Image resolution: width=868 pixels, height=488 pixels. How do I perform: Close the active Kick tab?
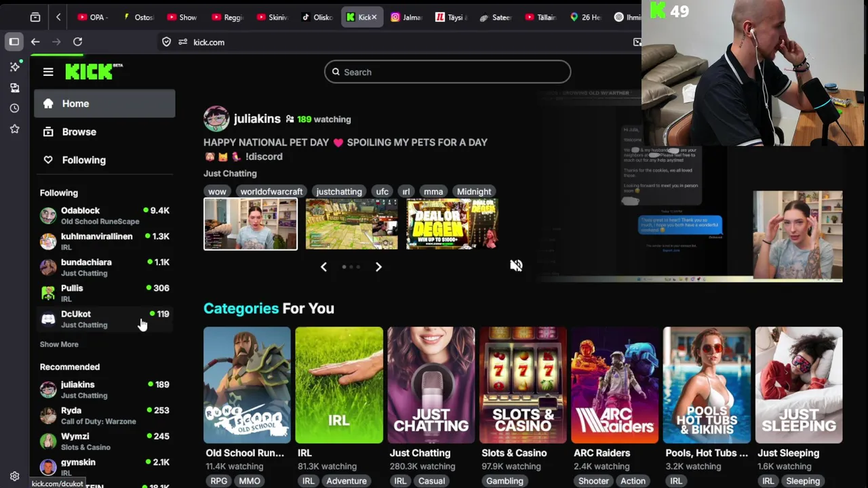click(x=374, y=17)
